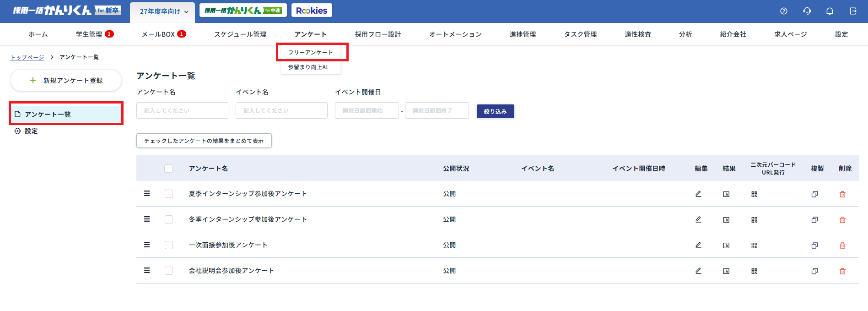868x311 pixels.
Task: Click the support headset icon
Action: (807, 11)
